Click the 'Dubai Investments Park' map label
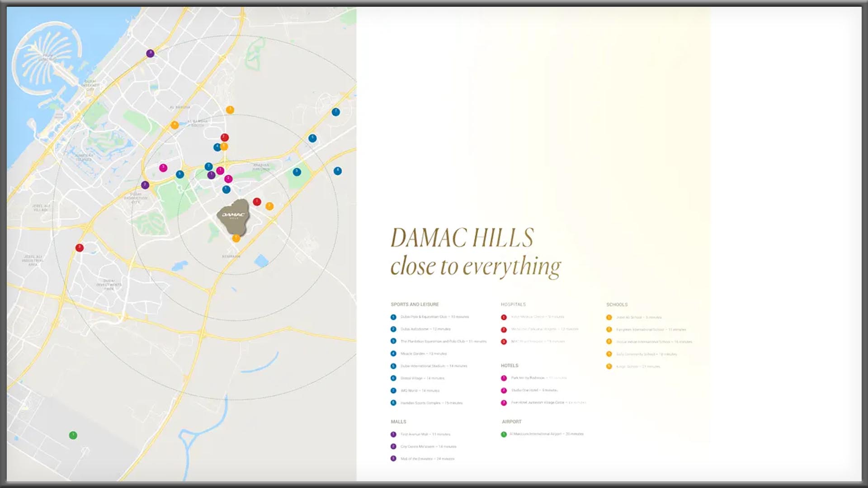 point(109,285)
